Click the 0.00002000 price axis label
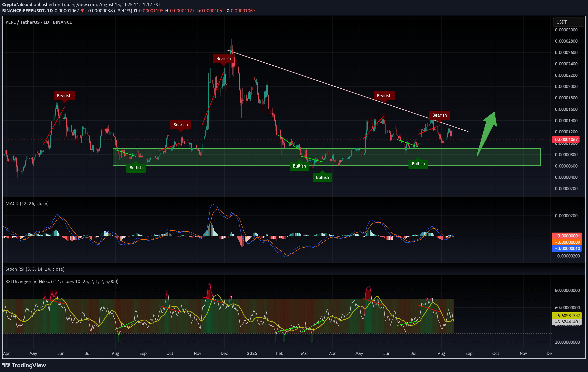The width and height of the screenshot is (588, 372). pos(566,87)
